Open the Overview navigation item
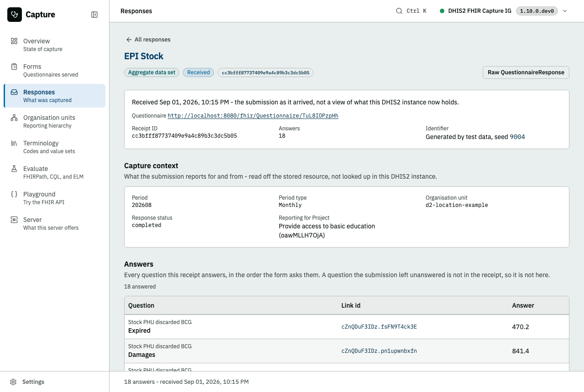The image size is (584, 392). click(x=54, y=45)
